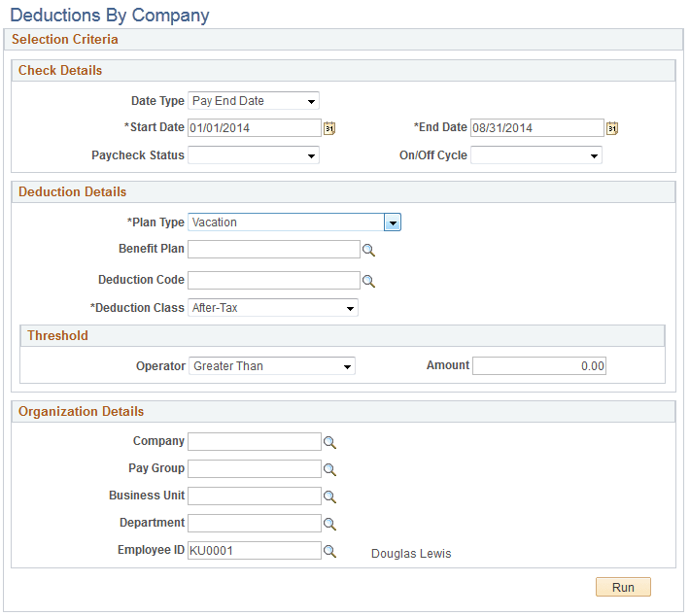Open the Start Date calendar picker
The image size is (690, 616).
[x=329, y=128]
